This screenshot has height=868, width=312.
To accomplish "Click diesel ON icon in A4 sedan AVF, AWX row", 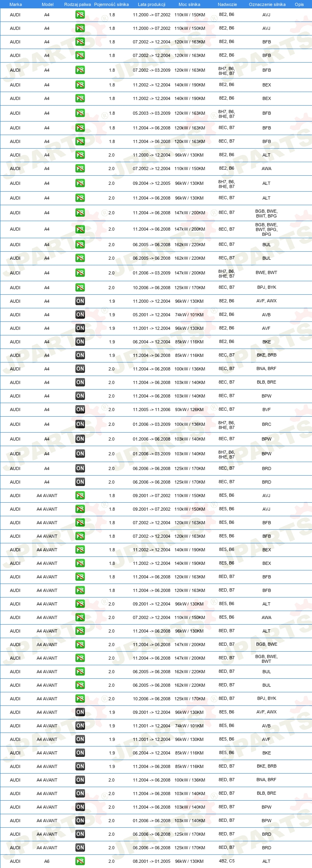I will click(80, 301).
